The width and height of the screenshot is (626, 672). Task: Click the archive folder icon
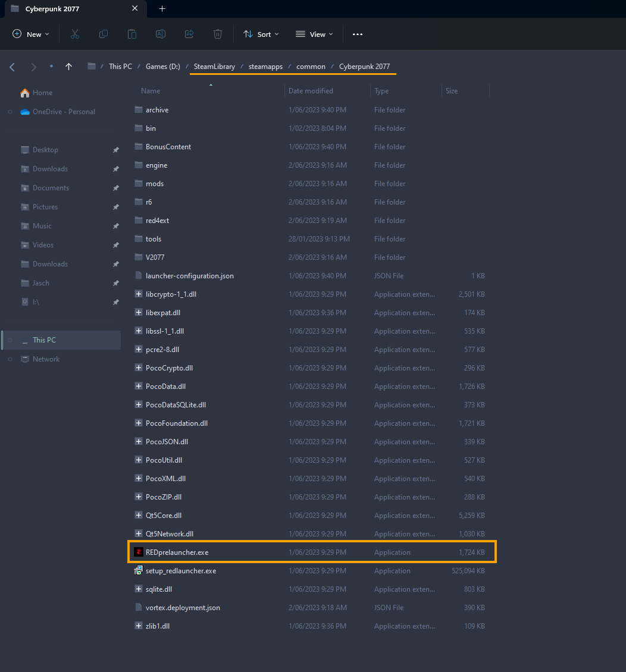[139, 109]
